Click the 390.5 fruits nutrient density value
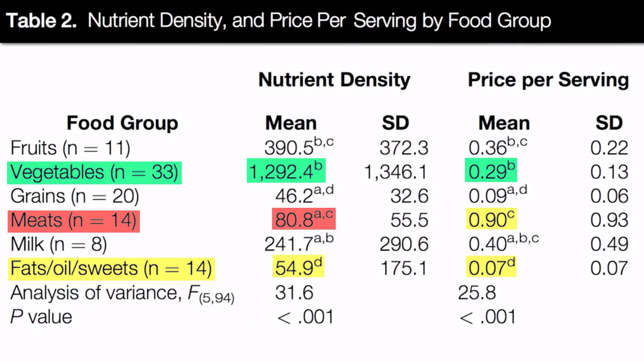Viewport: 644px width, 362px height. pos(299,147)
